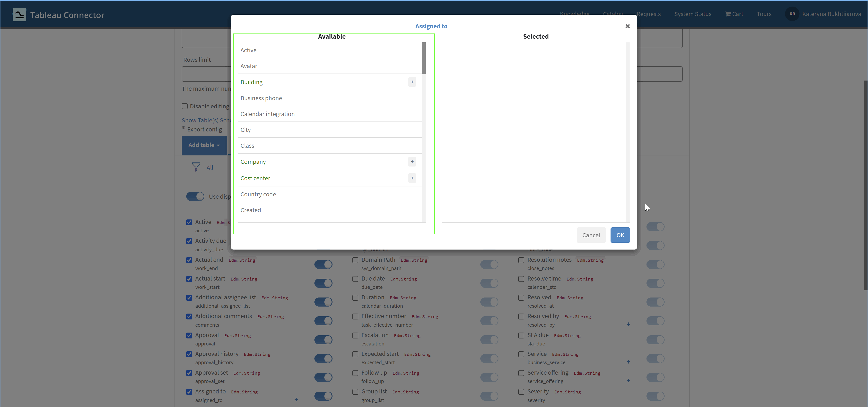
Task: Uncheck the Active field checkbox
Action: click(x=189, y=222)
